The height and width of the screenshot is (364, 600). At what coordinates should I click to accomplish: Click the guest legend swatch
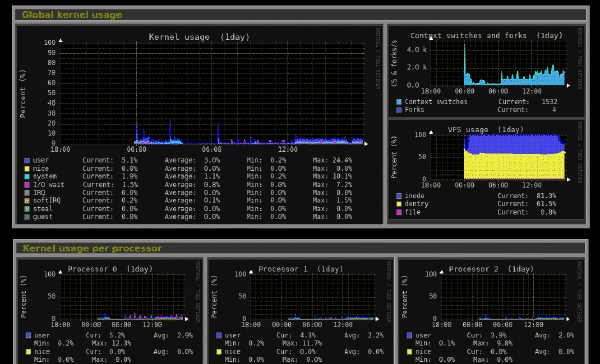(27, 217)
